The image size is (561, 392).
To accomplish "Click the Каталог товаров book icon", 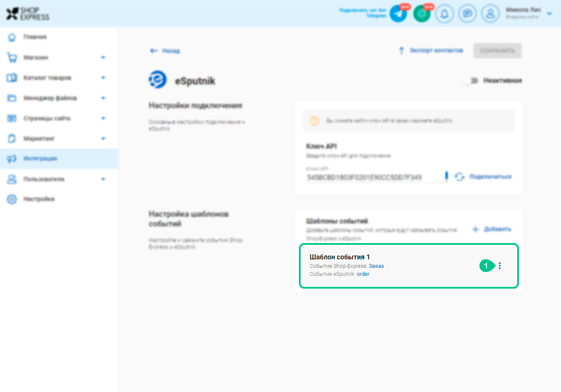I will click(x=12, y=78).
